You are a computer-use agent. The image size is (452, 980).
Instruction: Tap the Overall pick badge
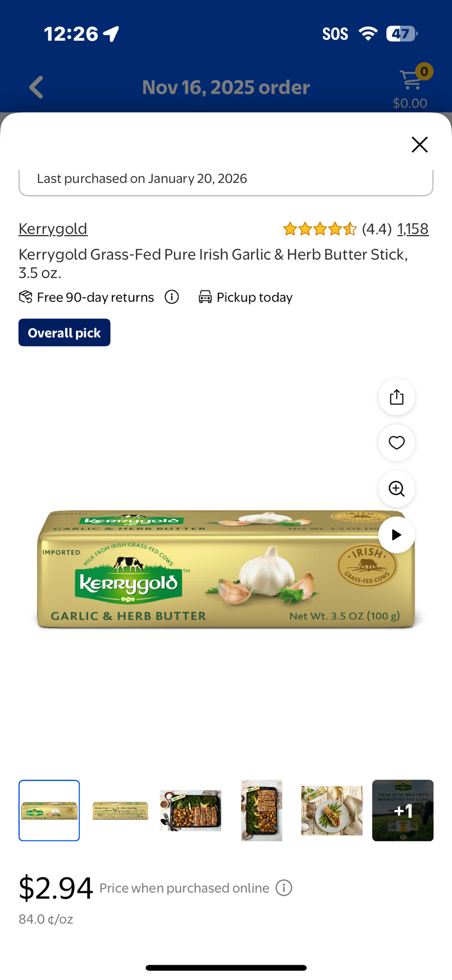coord(64,333)
